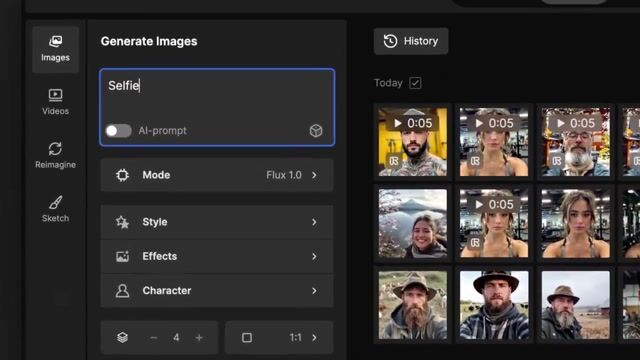Toggle the Today checkbox
This screenshot has width=640, height=360.
(x=415, y=83)
